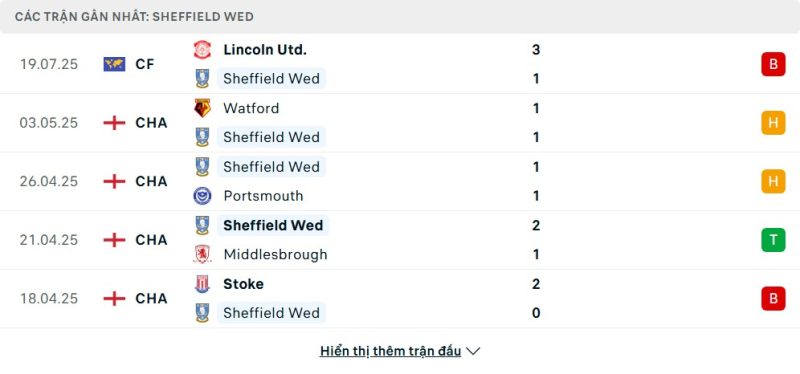Expand more matches with the chevron arrow
The height and width of the screenshot is (374, 800).
click(x=473, y=351)
